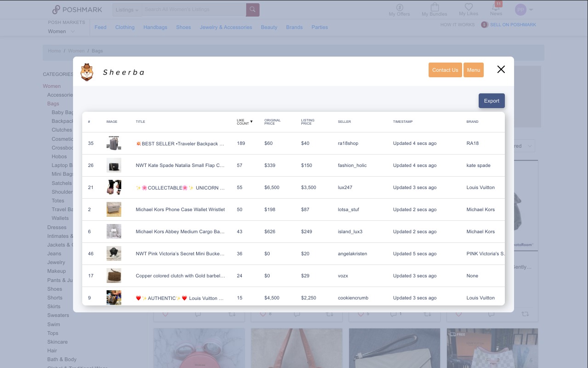Click the Kate Spade Natalia listing thumbnail

(x=114, y=165)
